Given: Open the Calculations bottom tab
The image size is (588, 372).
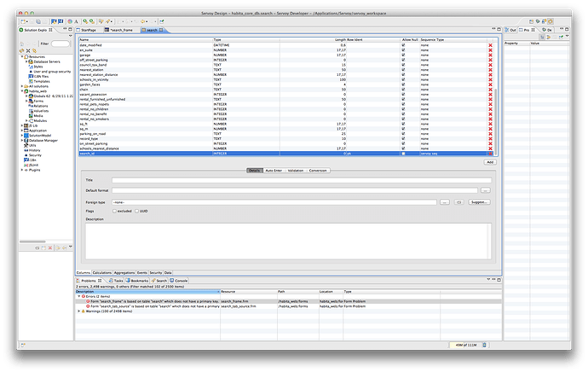Looking at the screenshot, I should coord(102,273).
